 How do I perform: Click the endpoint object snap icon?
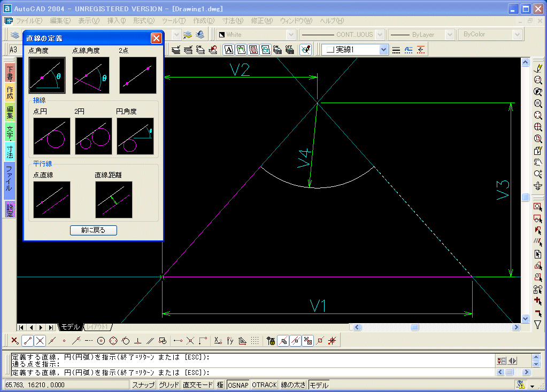click(28, 340)
